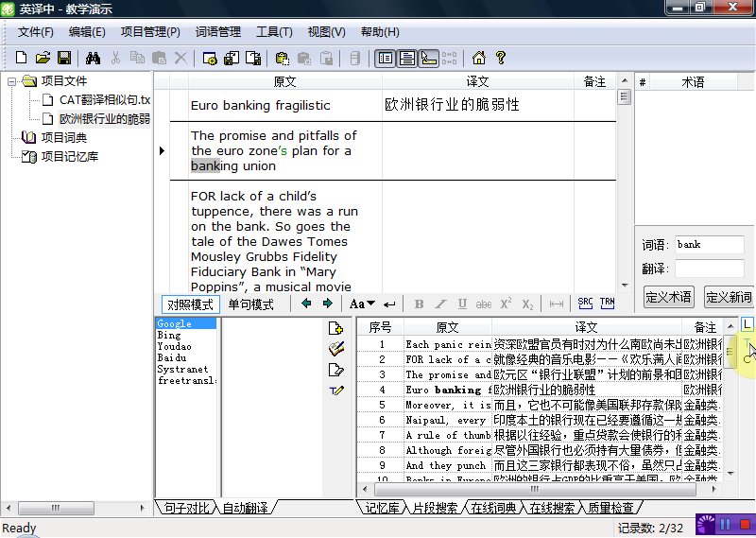Open the 工具(T) menu
756x538 pixels.
point(274,32)
